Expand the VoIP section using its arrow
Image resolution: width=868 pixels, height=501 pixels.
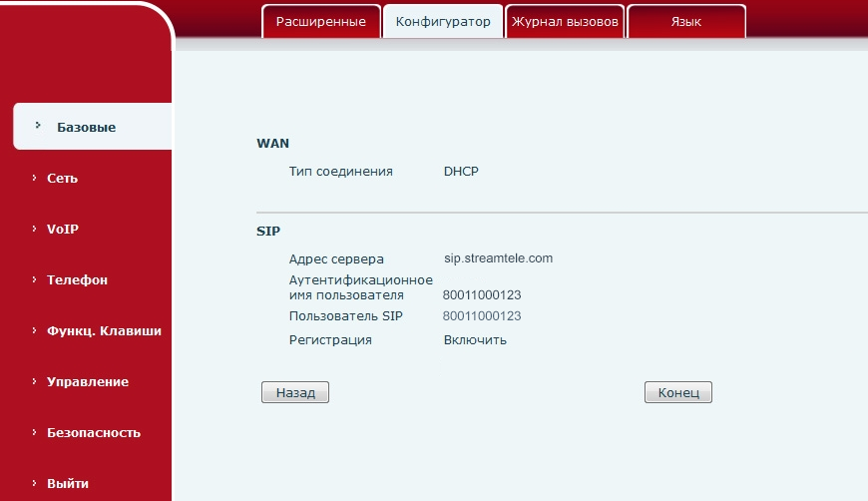35,229
